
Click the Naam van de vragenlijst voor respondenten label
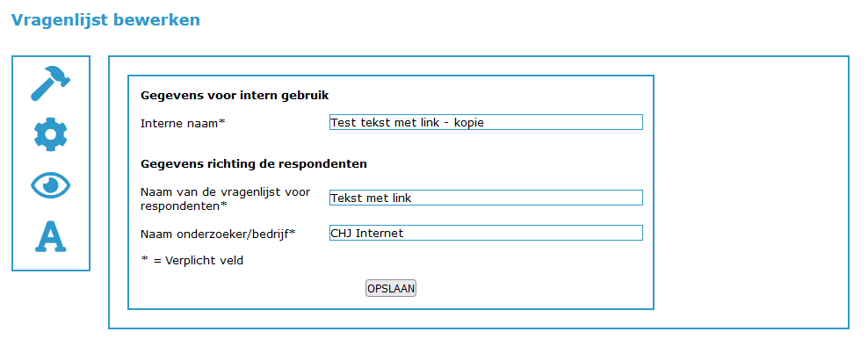225,198
